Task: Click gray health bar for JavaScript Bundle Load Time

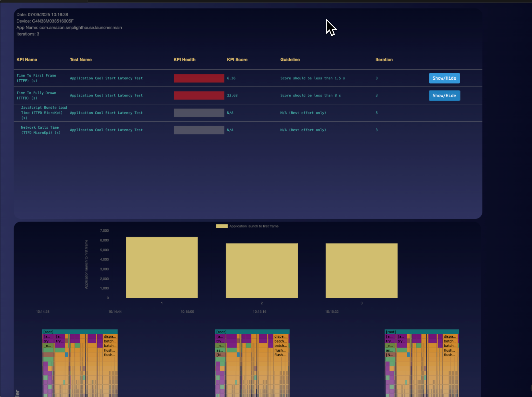Action: 199,113
